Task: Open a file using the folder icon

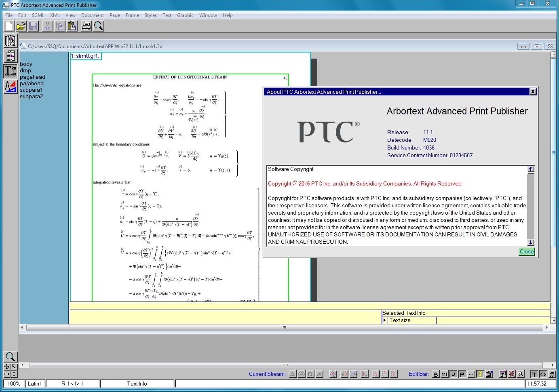Action: pyautogui.click(x=21, y=26)
